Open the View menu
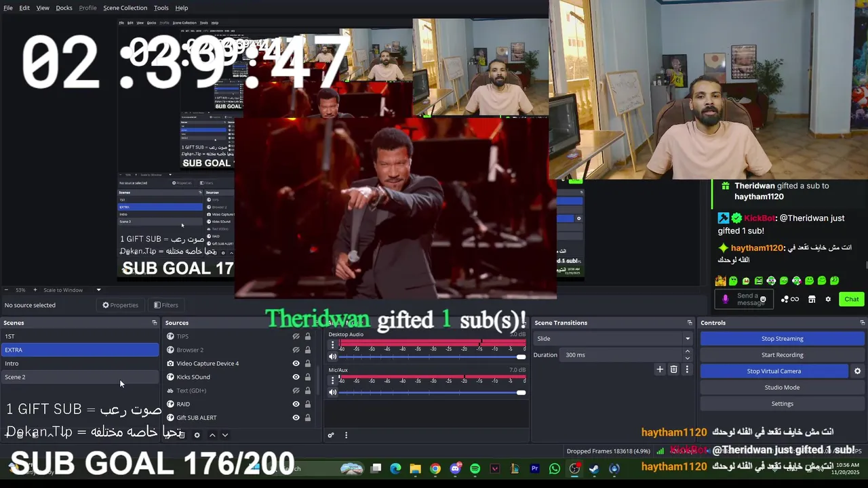The height and width of the screenshot is (488, 868). [43, 7]
